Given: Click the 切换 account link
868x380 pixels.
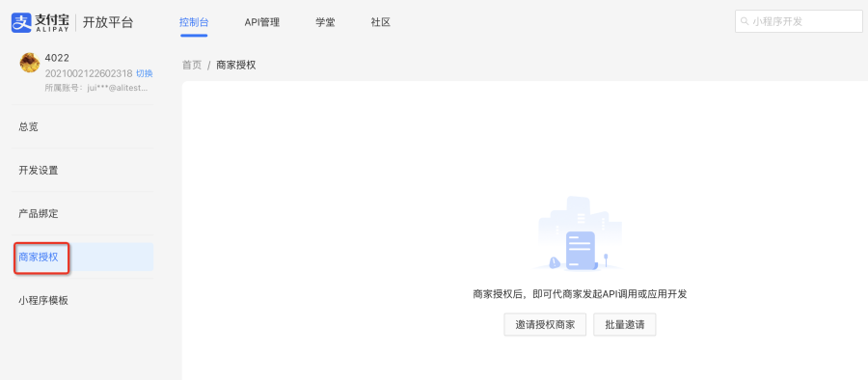Looking at the screenshot, I should pyautogui.click(x=145, y=73).
